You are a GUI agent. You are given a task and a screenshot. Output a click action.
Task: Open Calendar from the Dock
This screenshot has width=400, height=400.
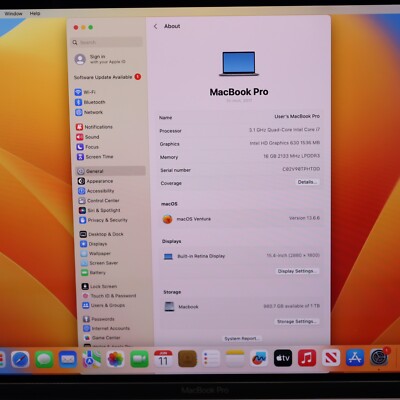point(163,359)
